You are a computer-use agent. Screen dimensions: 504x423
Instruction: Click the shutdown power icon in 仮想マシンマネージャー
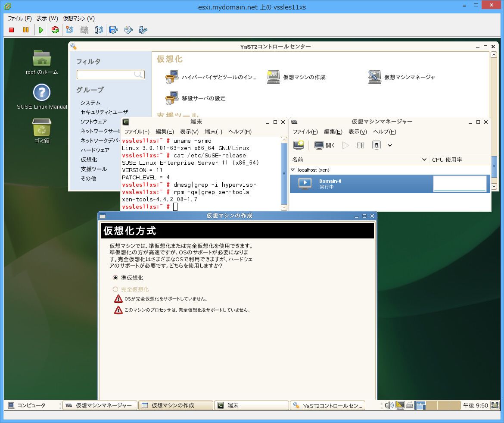click(x=376, y=145)
